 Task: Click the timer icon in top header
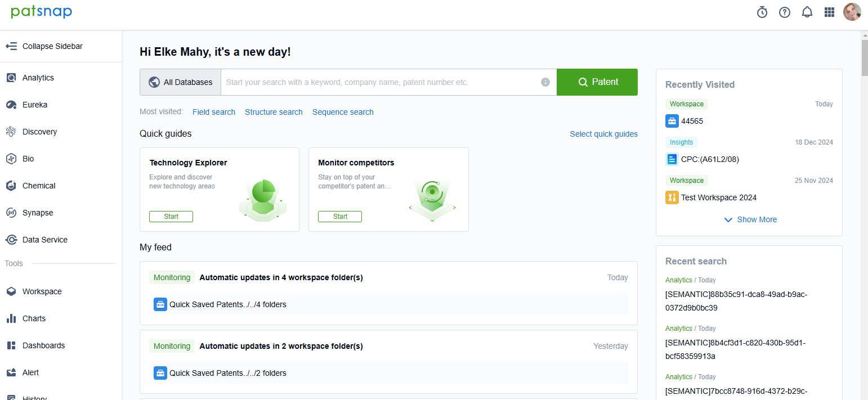(x=762, y=12)
